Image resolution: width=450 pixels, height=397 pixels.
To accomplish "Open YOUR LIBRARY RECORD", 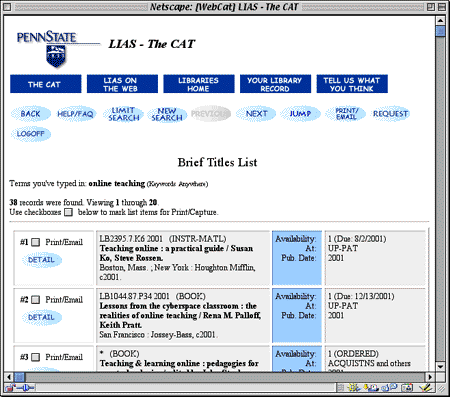I will pyautogui.click(x=275, y=84).
